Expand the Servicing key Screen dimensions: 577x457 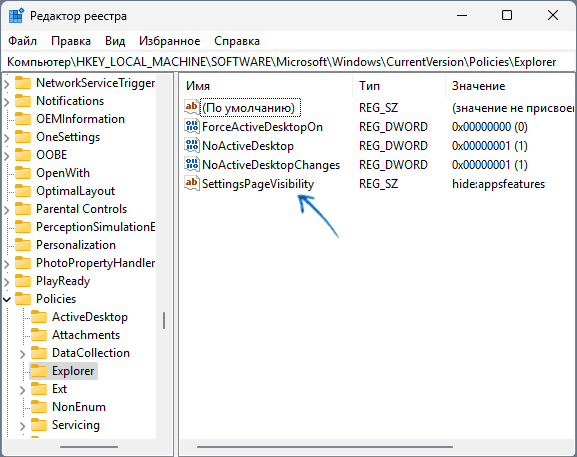pyautogui.click(x=22, y=426)
